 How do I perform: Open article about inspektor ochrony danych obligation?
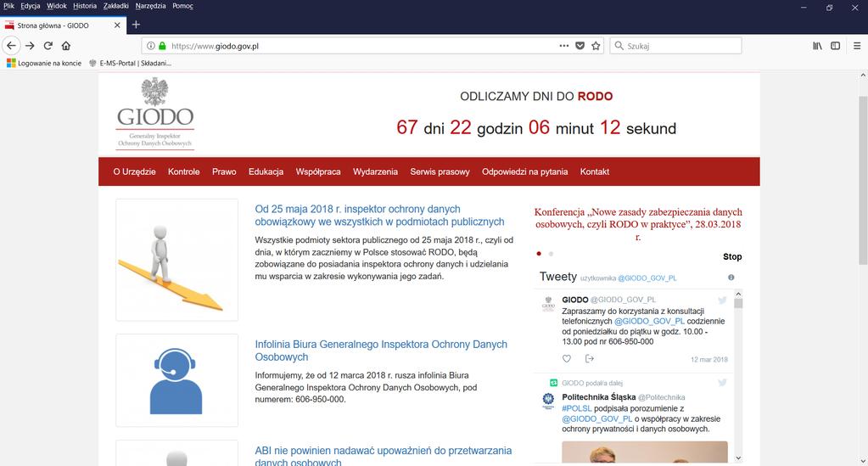pos(380,215)
